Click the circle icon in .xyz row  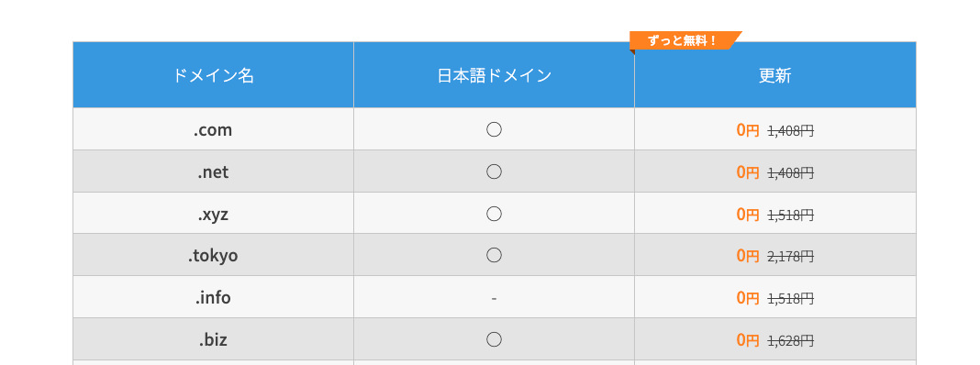(x=494, y=214)
